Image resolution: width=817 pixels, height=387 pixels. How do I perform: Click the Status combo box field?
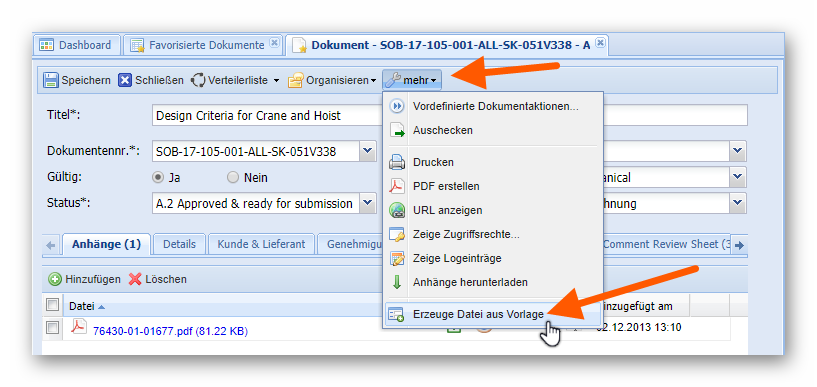[x=256, y=203]
